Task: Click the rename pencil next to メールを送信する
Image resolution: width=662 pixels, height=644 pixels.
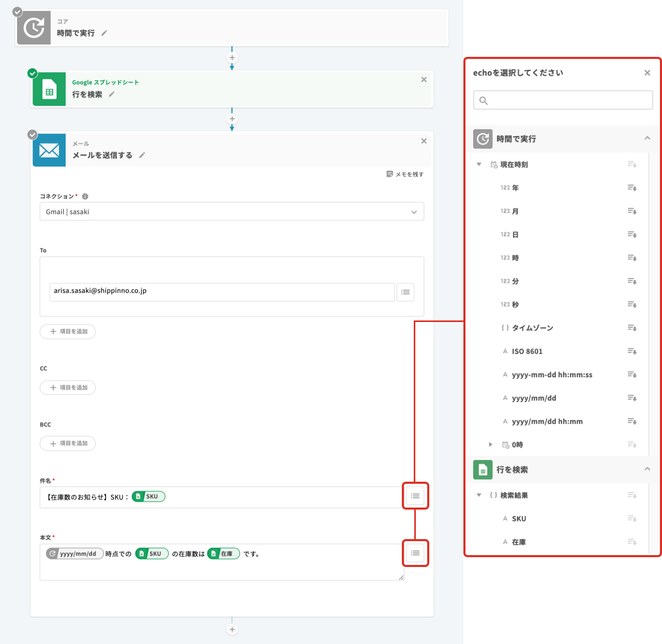Action: click(142, 155)
